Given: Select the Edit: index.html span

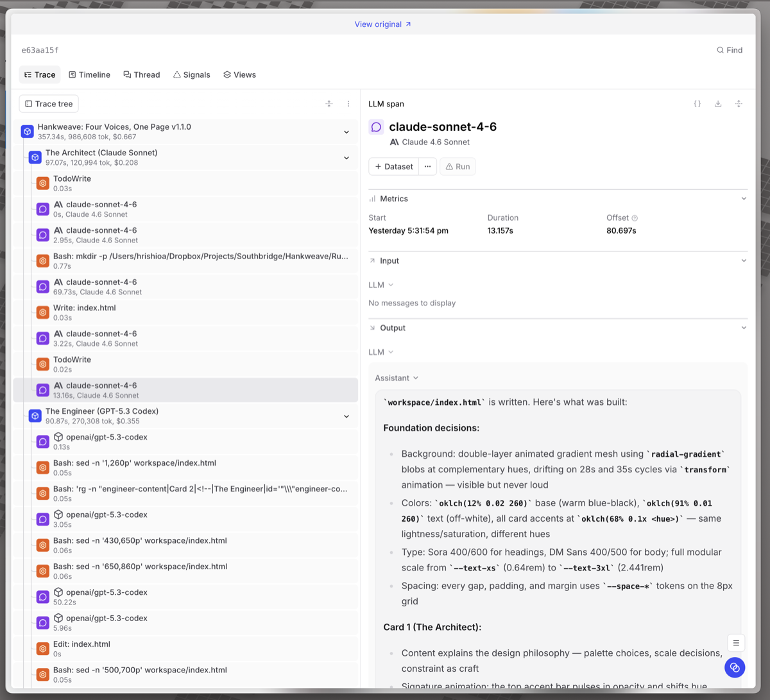Looking at the screenshot, I should [x=186, y=649].
